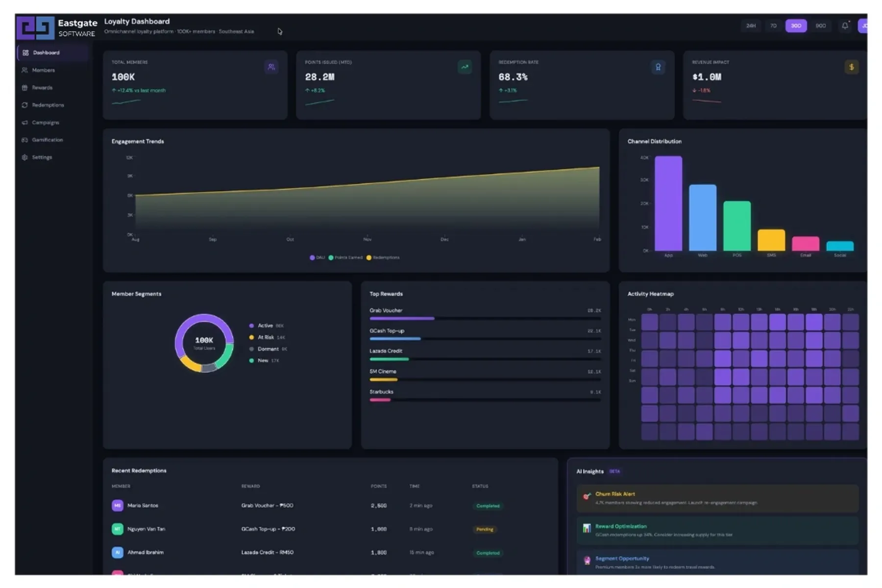The width and height of the screenshot is (882, 588).
Task: Go to Campaigns in the sidebar
Action: (x=45, y=122)
